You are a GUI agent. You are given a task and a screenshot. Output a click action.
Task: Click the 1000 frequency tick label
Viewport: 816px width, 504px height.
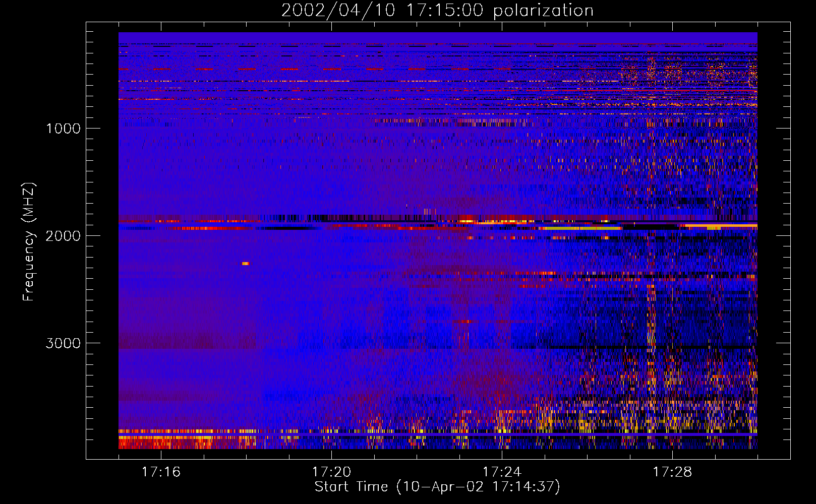point(63,129)
